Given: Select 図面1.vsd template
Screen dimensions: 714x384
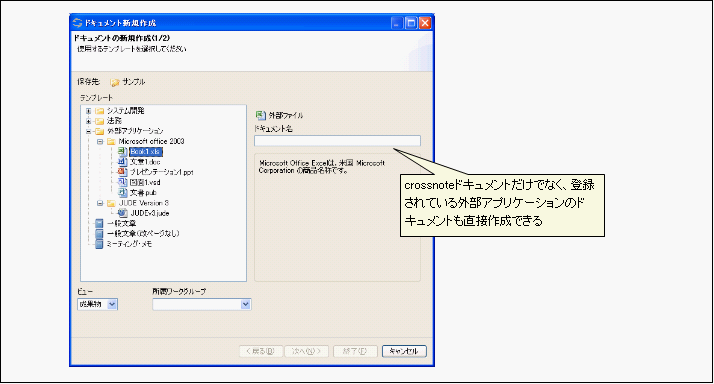Looking at the screenshot, I should tap(145, 182).
